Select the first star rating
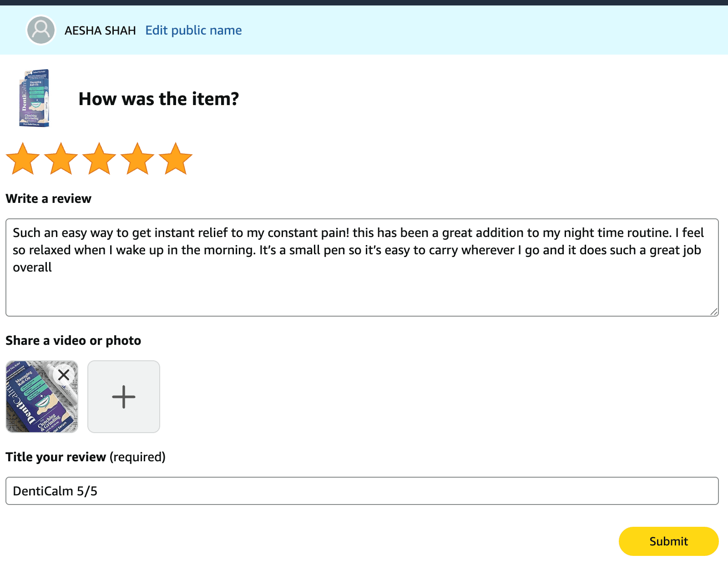The image size is (728, 565). coord(22,158)
